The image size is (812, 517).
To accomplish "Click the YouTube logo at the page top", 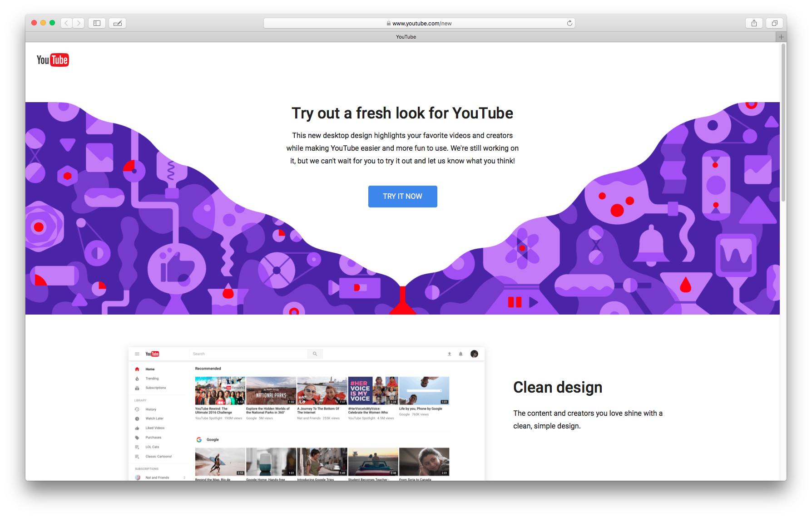I will click(x=53, y=60).
